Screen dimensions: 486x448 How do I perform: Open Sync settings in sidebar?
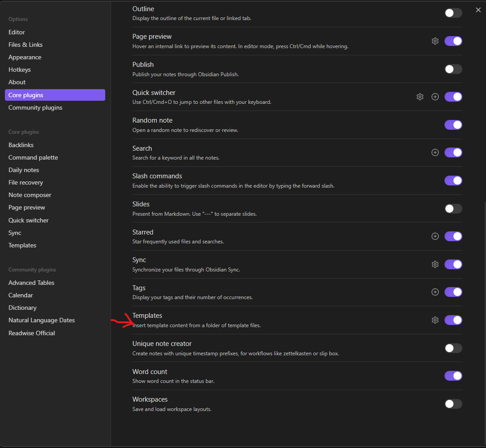point(55,233)
